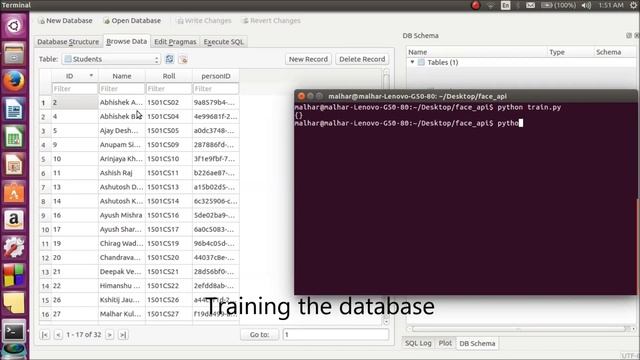Image resolution: width=640 pixels, height=360 pixels.
Task: Open System Settings from the dock
Action: 14,248
